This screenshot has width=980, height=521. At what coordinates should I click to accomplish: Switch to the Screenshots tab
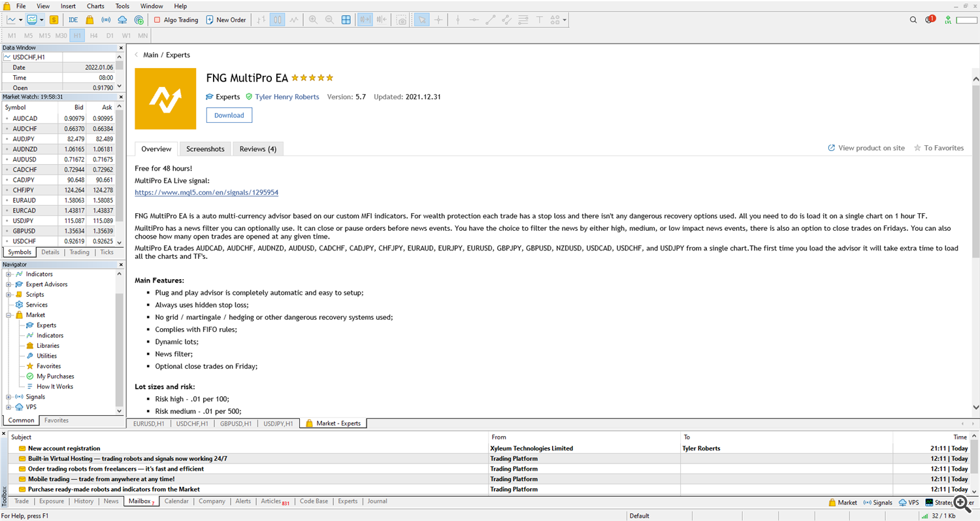tap(205, 149)
